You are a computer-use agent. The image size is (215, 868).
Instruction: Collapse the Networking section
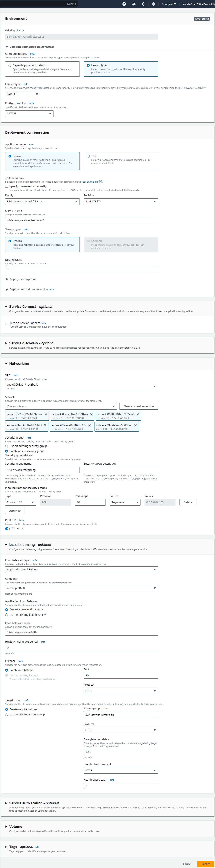(x=17, y=363)
